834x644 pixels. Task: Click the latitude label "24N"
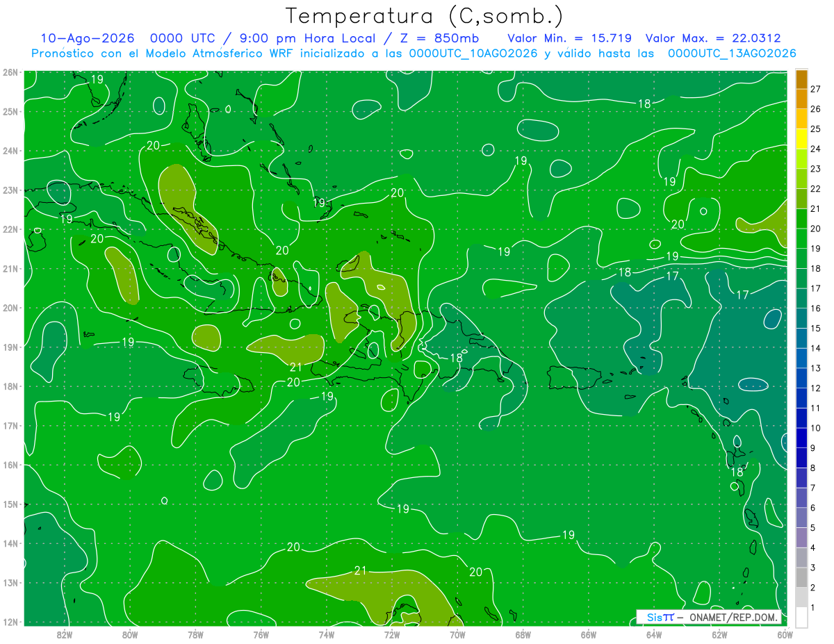(x=10, y=151)
